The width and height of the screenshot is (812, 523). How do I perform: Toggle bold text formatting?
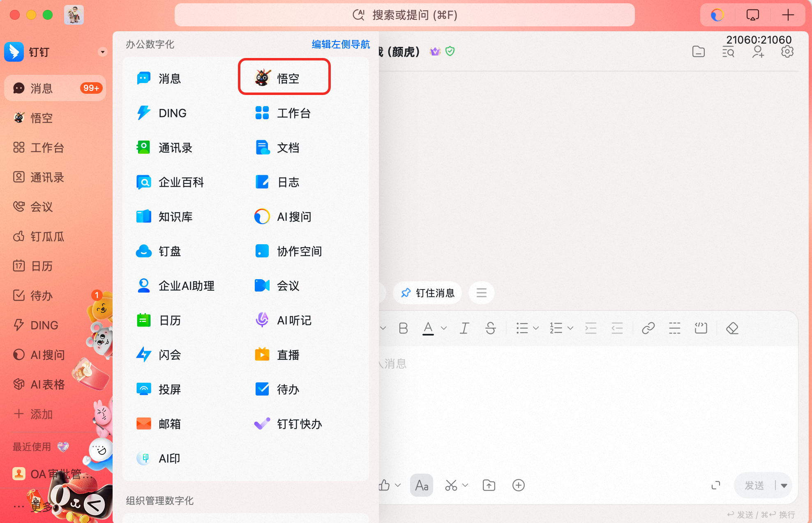pos(403,328)
